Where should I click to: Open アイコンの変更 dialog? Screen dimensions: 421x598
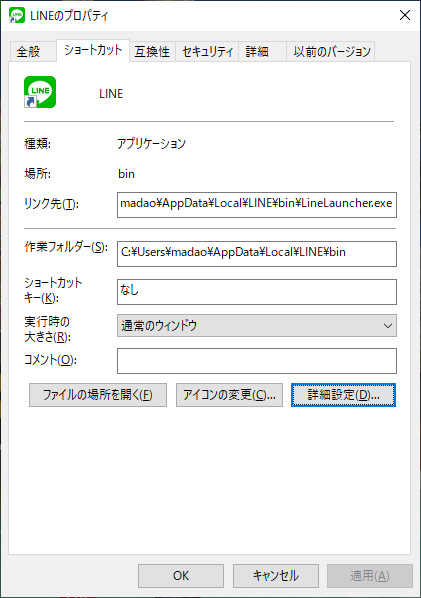pos(229,395)
